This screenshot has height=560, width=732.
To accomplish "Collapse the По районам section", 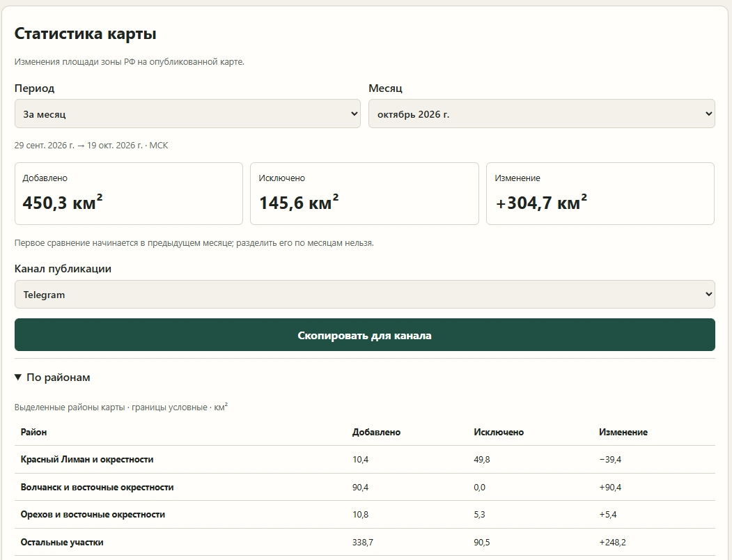I will (52, 378).
